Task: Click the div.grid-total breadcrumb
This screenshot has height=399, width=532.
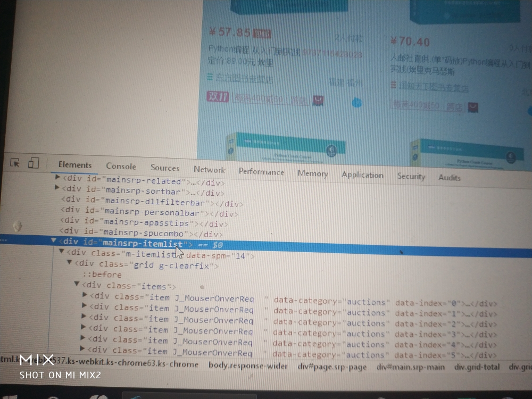Action: [x=477, y=367]
